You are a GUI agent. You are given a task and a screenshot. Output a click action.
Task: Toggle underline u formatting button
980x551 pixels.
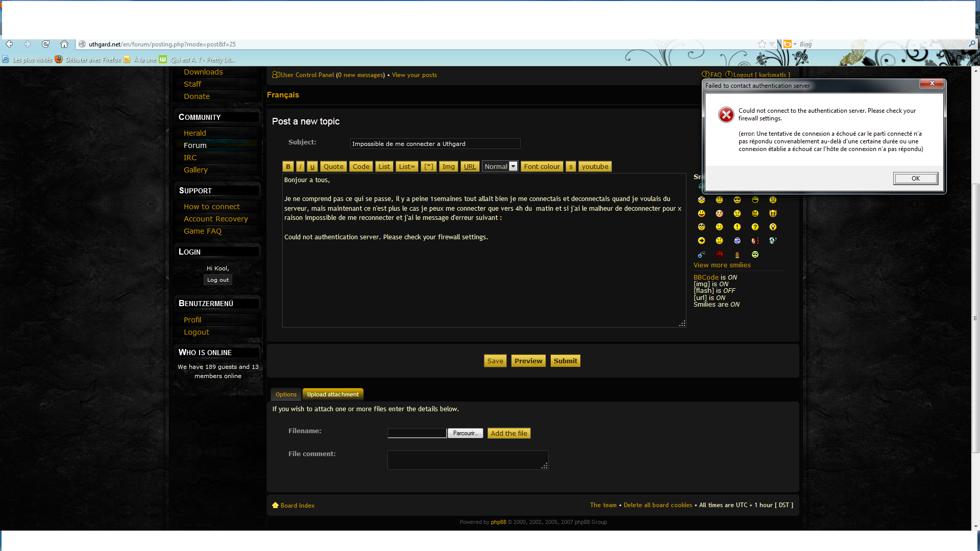pos(312,166)
